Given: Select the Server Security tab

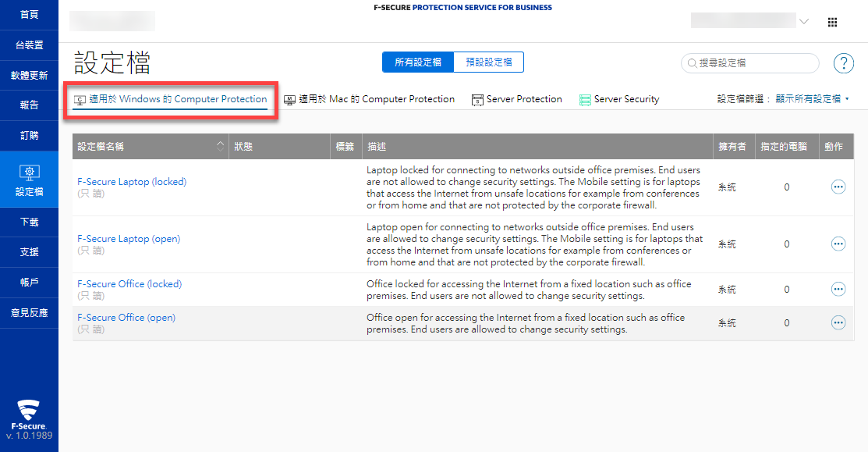Looking at the screenshot, I should pos(619,99).
